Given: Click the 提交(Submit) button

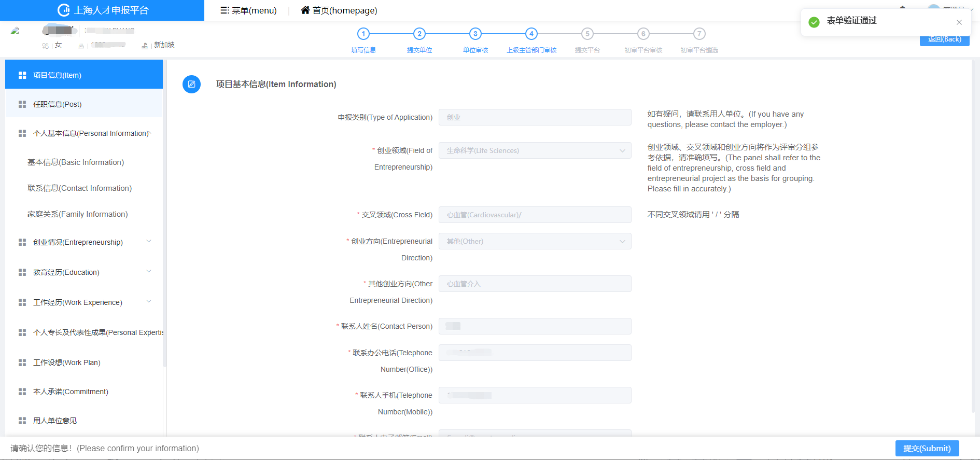Looking at the screenshot, I should coord(927,448).
